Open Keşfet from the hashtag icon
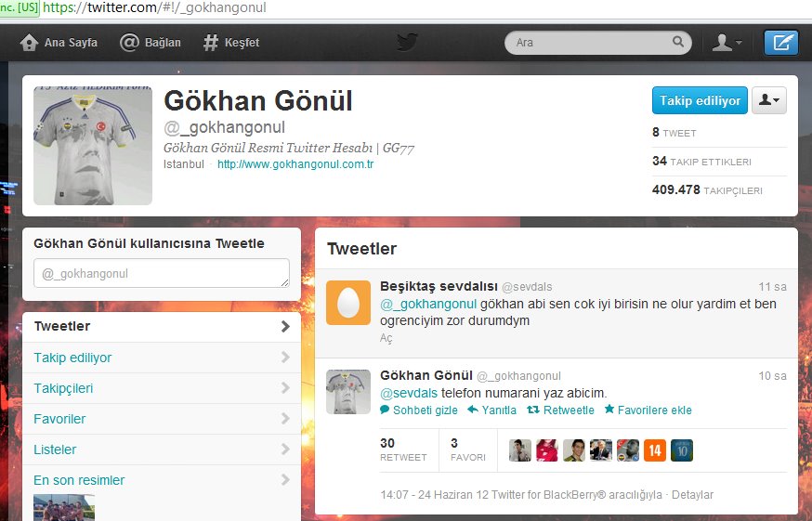Image resolution: width=812 pixels, height=521 pixels. (x=210, y=43)
